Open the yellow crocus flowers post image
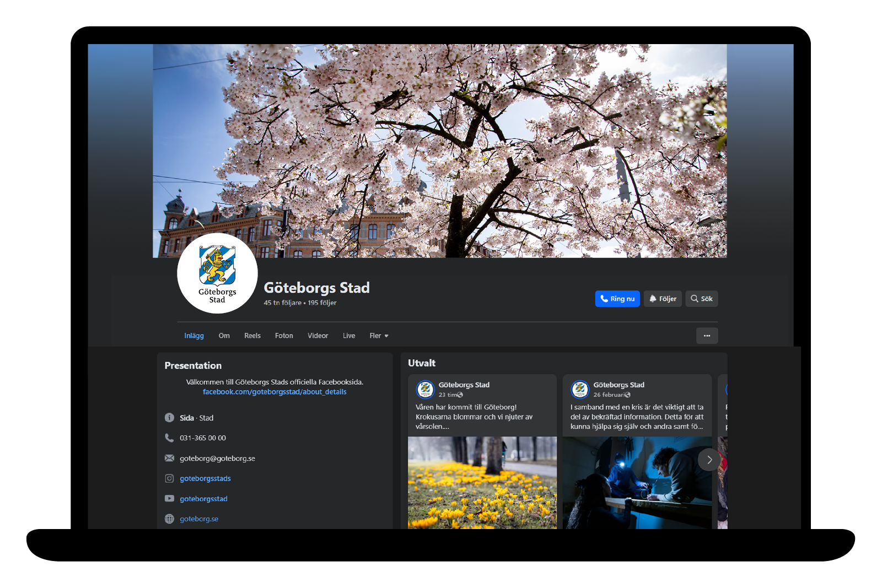 coord(482,483)
